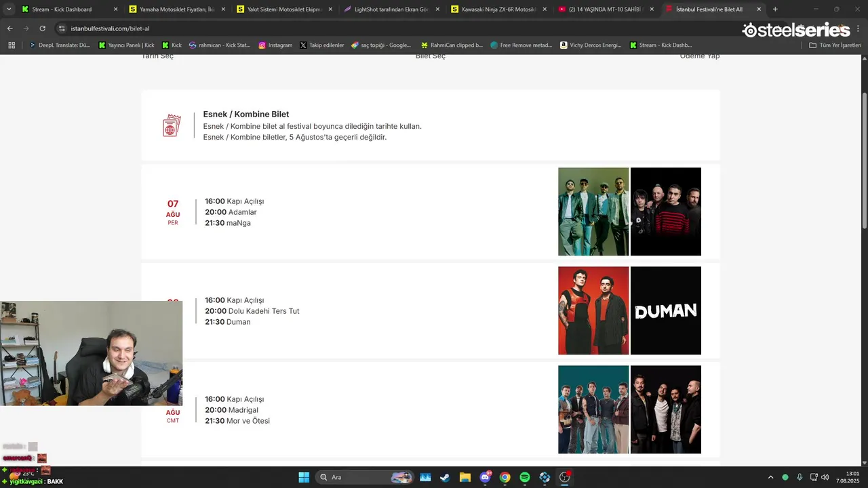The height and width of the screenshot is (488, 868).
Task: Click the 21:30 Duman lineup entry
Action: (228, 322)
